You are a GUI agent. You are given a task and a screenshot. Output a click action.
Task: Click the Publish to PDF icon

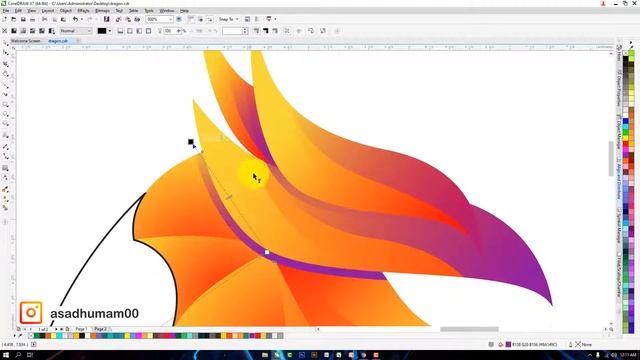click(x=137, y=19)
